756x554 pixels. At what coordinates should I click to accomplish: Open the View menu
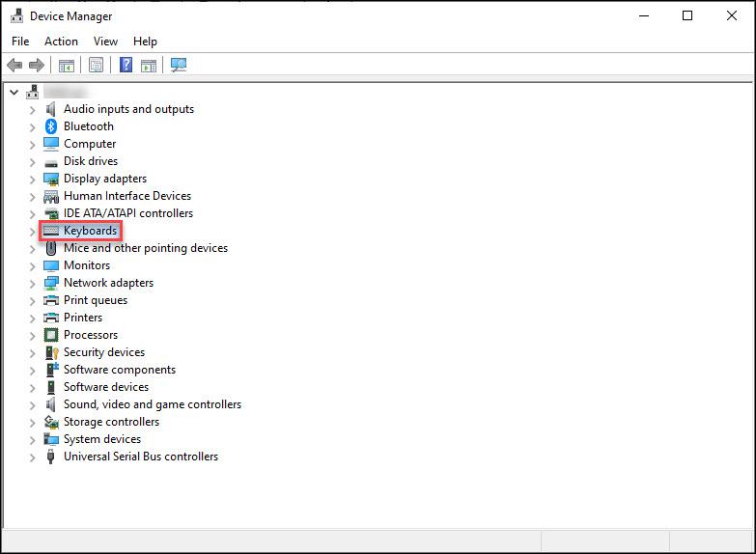point(105,42)
